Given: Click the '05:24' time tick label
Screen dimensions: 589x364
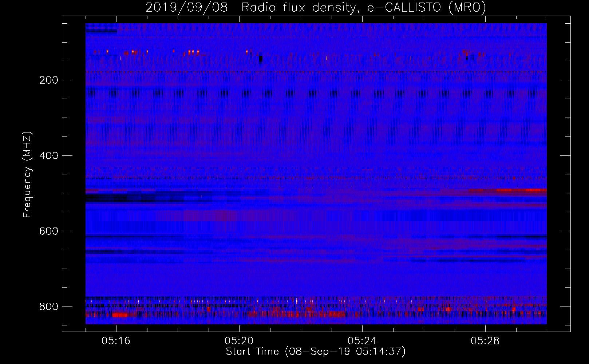Looking at the screenshot, I should coord(362,341).
